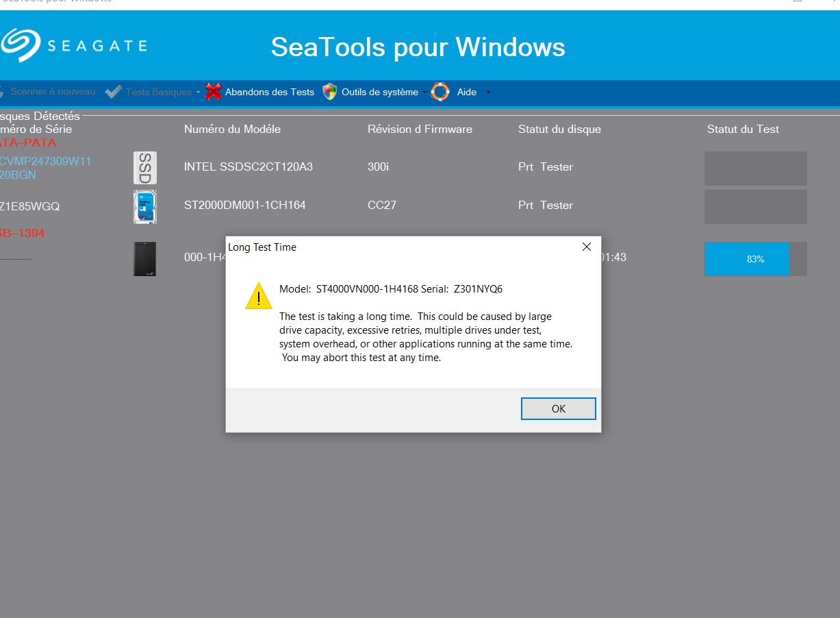Expand the Aide dropdown arrow
Image resolution: width=840 pixels, height=618 pixels.
click(488, 92)
